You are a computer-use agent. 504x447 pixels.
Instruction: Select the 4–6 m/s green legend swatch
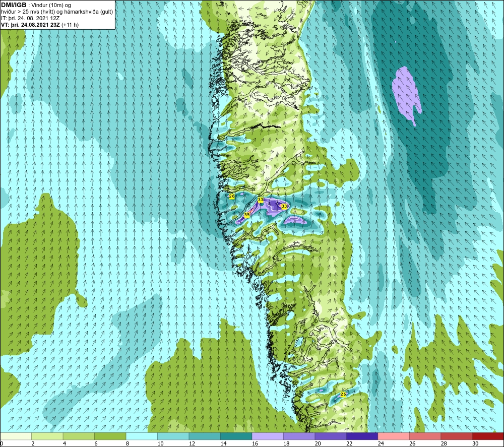point(79,436)
